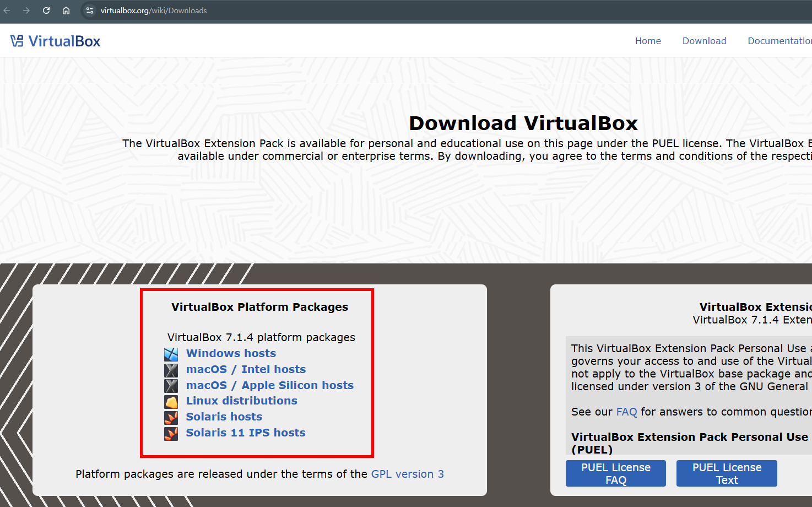Open the Home navigation item
812x507 pixels.
click(x=648, y=41)
